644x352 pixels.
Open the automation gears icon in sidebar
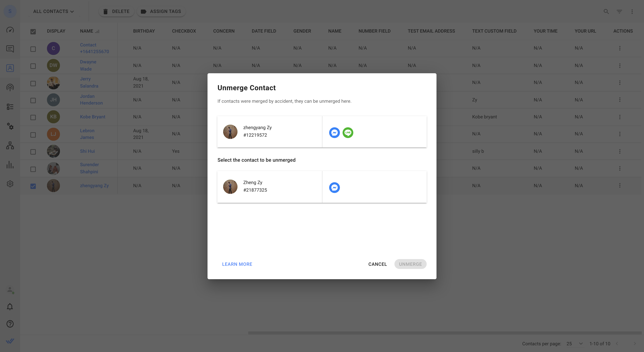(x=10, y=126)
